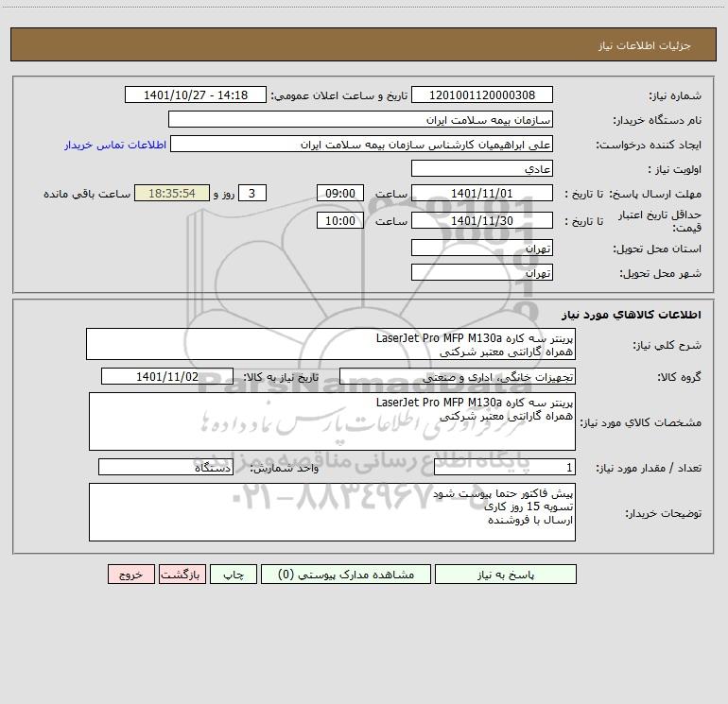This screenshot has width=728, height=704.
Task: Select the شماره نیاز field 1201001120000308
Action: click(482, 94)
